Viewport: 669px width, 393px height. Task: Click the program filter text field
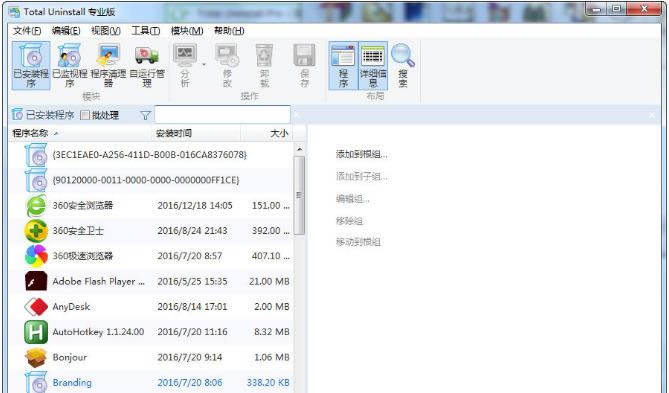pos(222,115)
